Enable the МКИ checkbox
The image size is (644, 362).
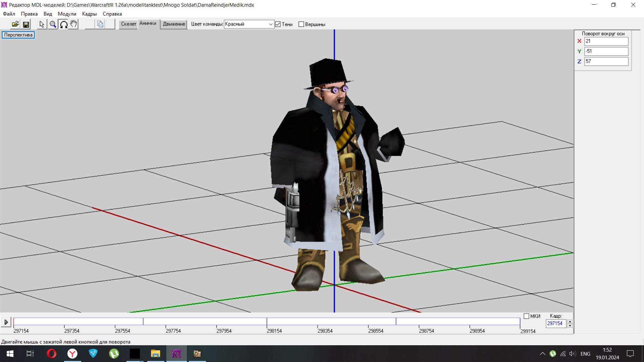pos(526,316)
